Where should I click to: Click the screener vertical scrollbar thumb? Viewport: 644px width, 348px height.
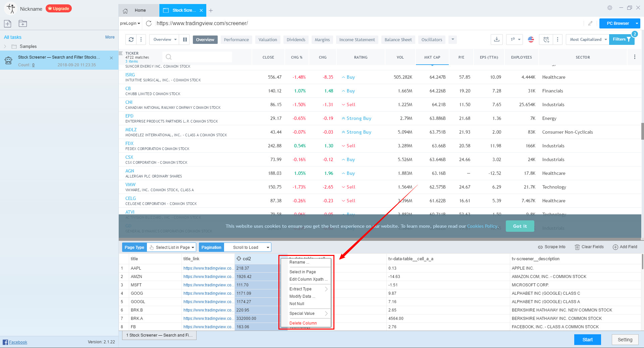[x=642, y=131]
